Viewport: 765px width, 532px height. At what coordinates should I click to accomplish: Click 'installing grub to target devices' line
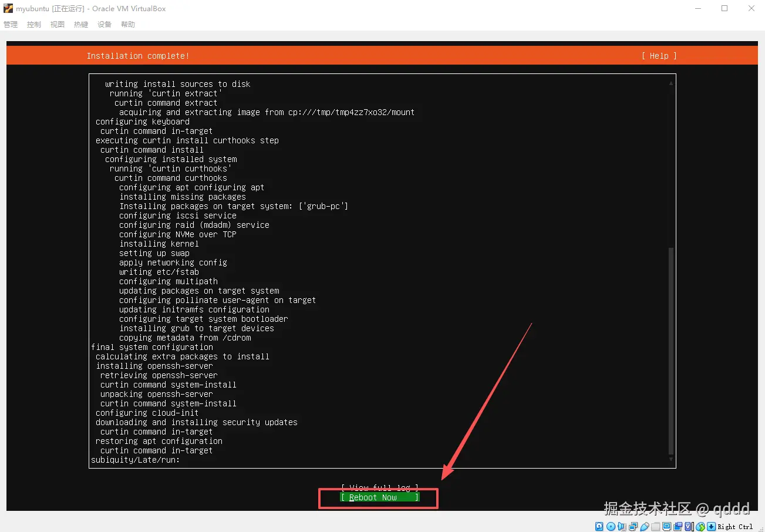tap(197, 328)
